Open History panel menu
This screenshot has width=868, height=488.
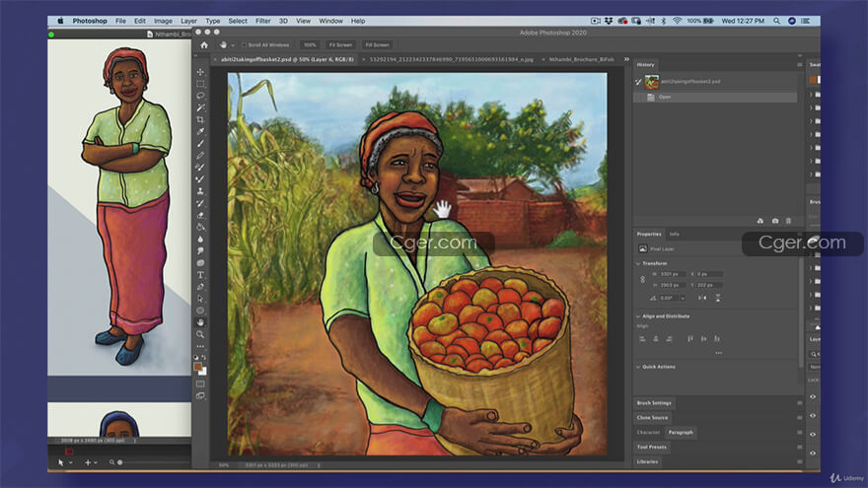click(799, 65)
